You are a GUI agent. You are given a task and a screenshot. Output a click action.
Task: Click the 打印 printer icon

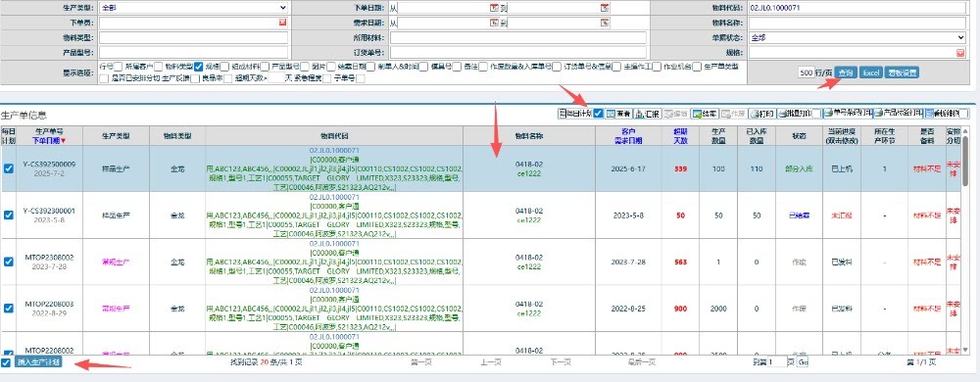tap(755, 114)
